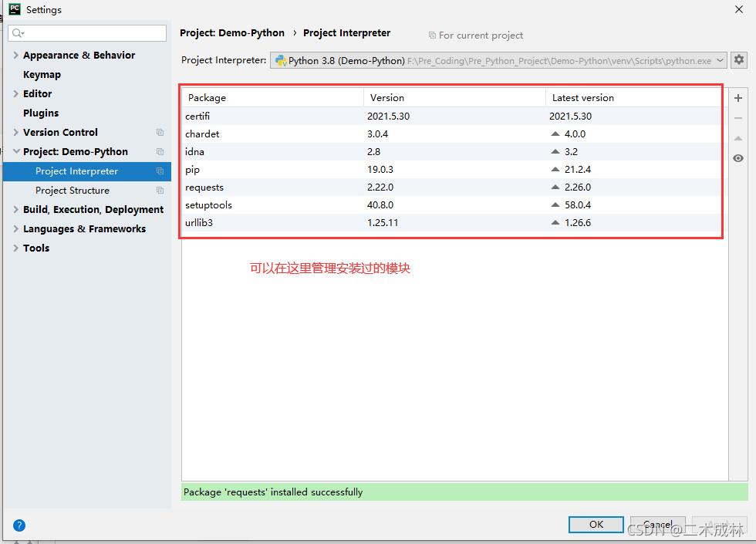Click upgrade arrow next to pip 21.2.4
Screen dimensions: 756x544
[x=555, y=169]
